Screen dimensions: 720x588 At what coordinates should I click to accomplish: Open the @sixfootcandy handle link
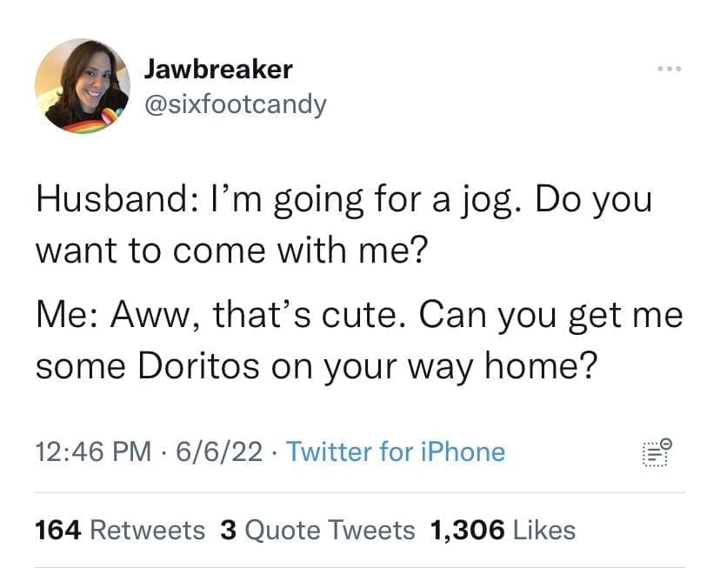pos(234,105)
